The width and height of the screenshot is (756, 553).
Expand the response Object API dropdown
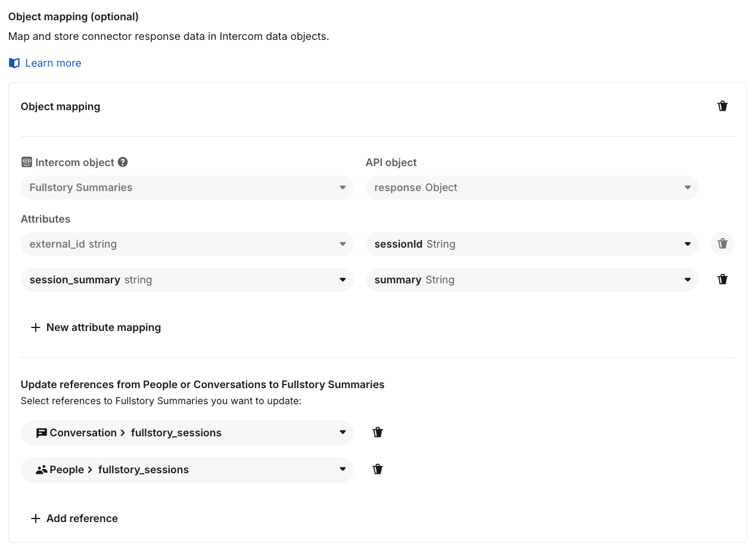pos(531,188)
